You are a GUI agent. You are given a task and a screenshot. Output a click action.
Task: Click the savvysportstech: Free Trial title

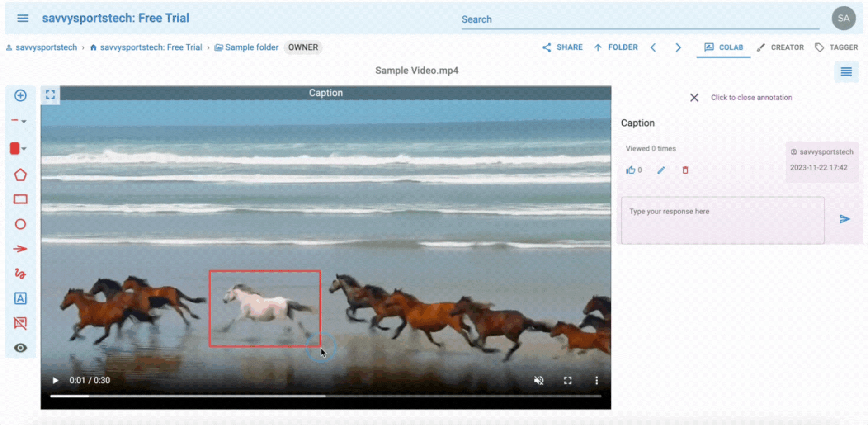[116, 18]
